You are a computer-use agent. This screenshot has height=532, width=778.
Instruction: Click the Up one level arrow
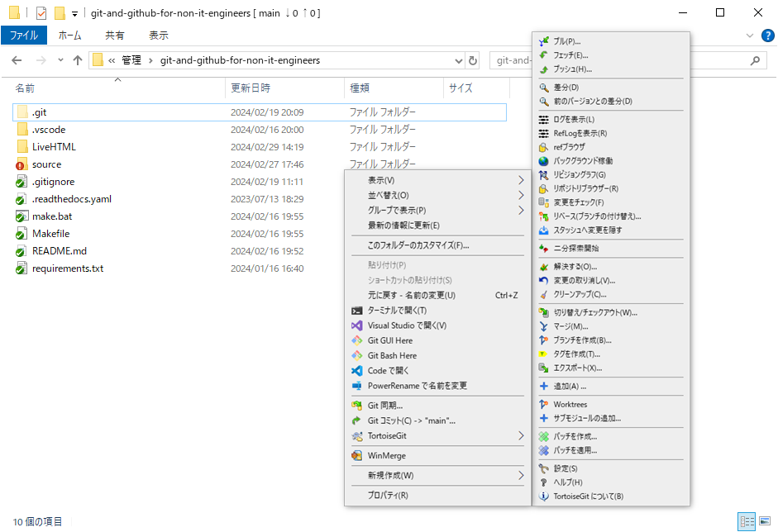78,60
